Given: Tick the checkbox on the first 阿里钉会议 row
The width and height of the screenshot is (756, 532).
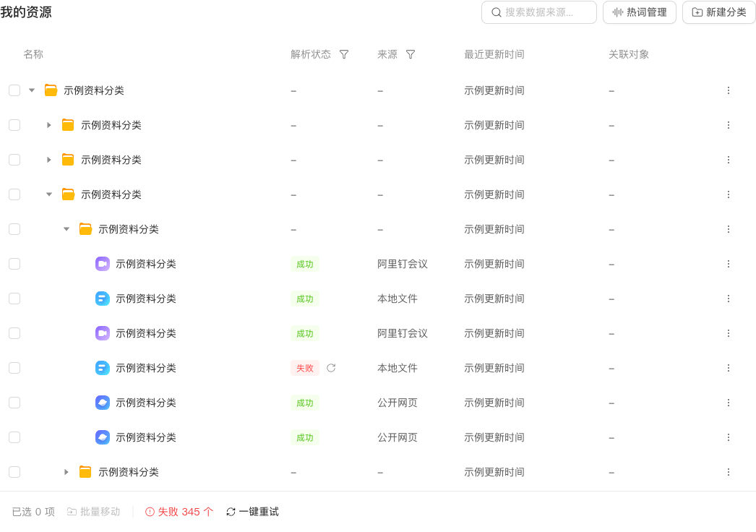Looking at the screenshot, I should [14, 264].
